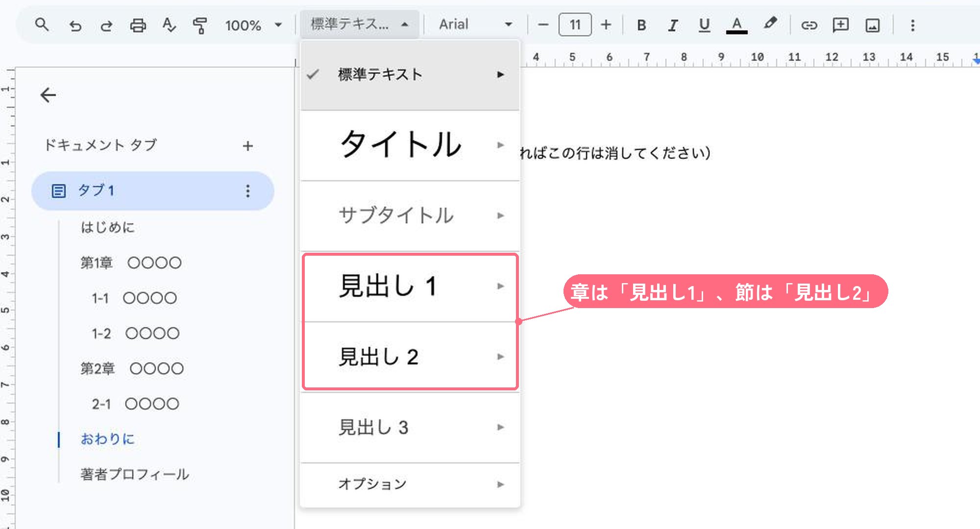The image size is (980, 529).
Task: Apply 見出し 2 style
Action: click(410, 357)
